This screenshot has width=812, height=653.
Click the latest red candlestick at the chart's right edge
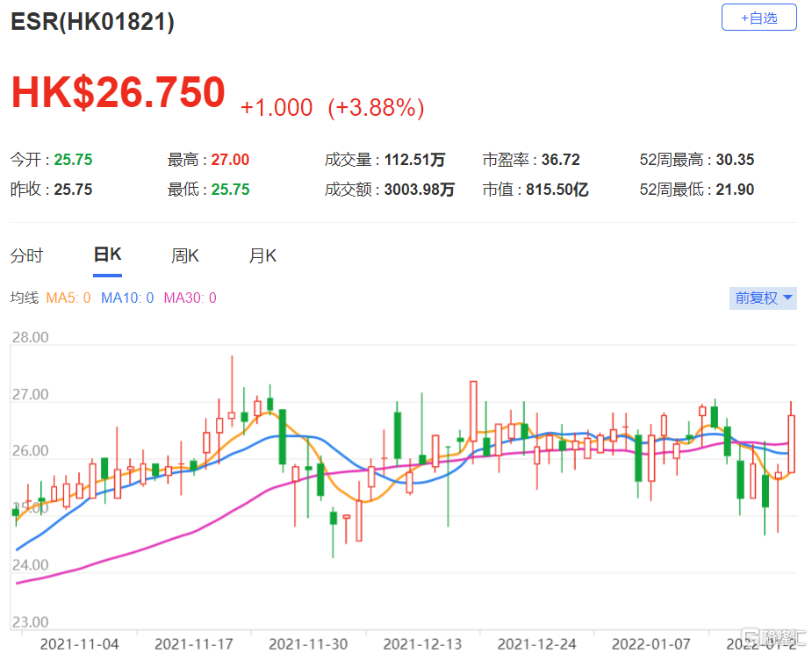[x=791, y=443]
